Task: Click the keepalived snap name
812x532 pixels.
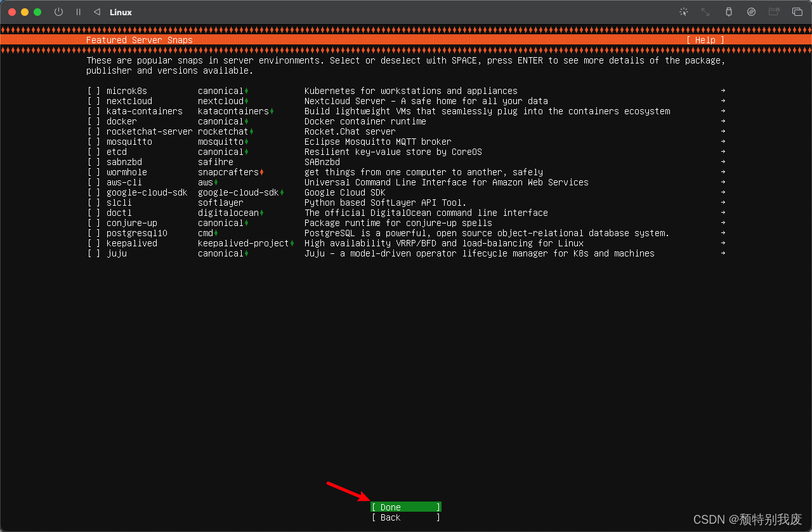Action: 132,243
